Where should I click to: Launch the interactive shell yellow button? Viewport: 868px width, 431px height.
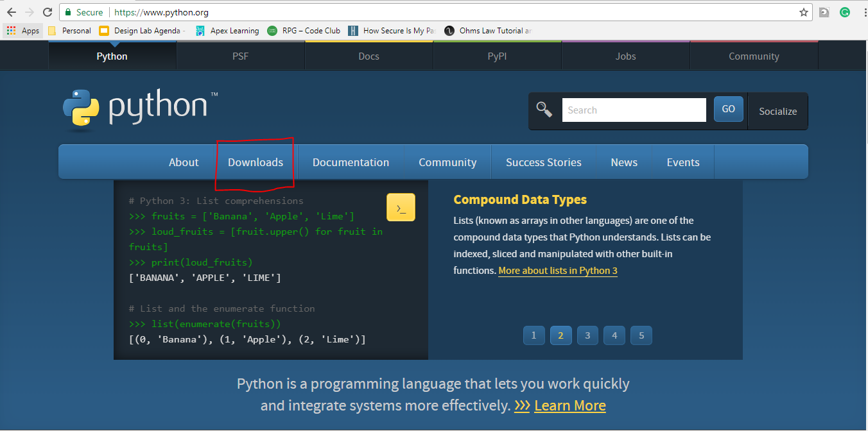click(x=401, y=207)
